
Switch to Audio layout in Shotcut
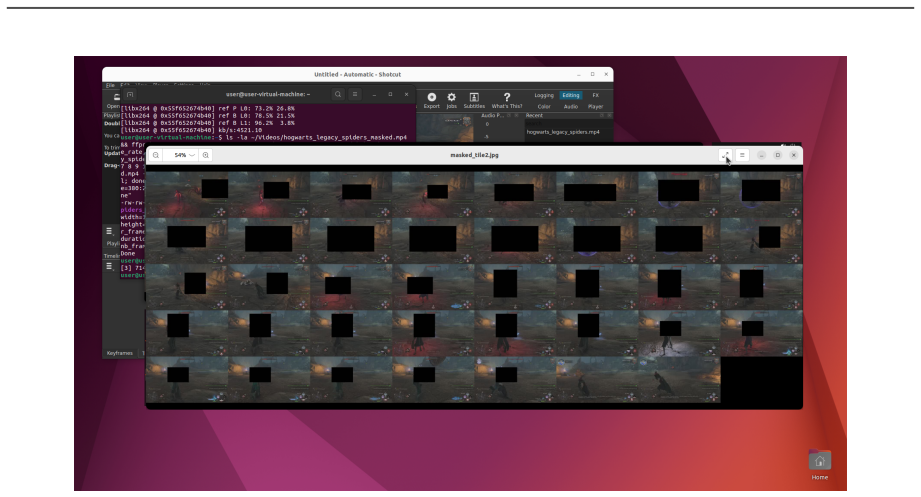pos(570,107)
